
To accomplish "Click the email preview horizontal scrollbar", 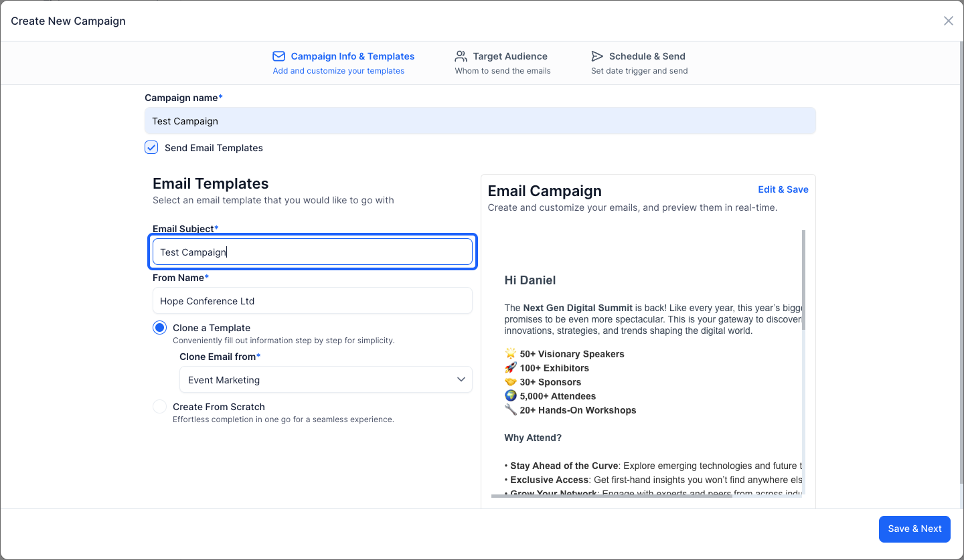I will [611, 496].
